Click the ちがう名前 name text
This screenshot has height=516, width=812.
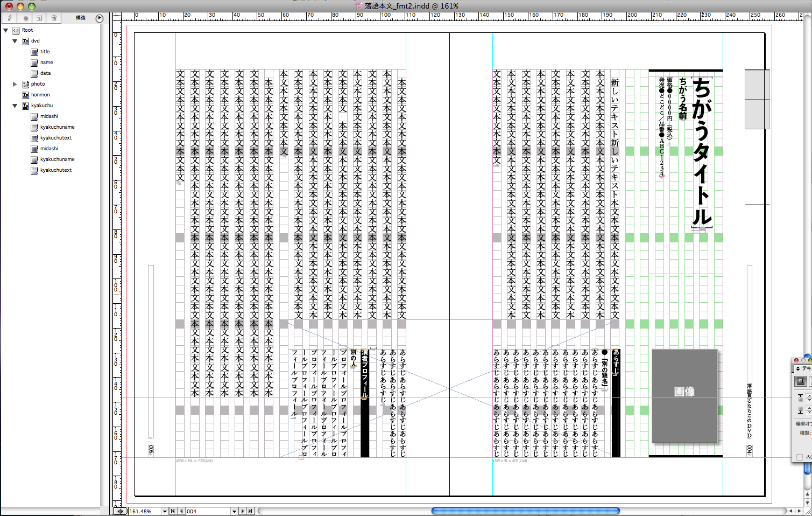(683, 99)
